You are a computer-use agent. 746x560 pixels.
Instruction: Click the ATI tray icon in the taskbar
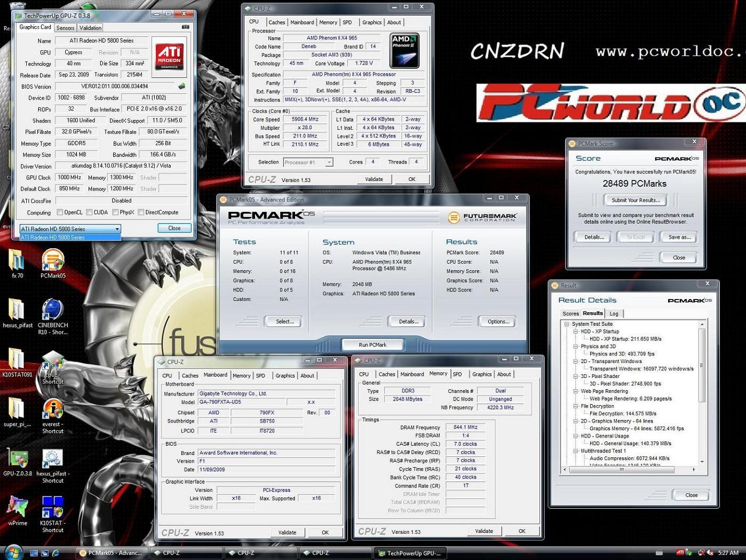[680, 553]
